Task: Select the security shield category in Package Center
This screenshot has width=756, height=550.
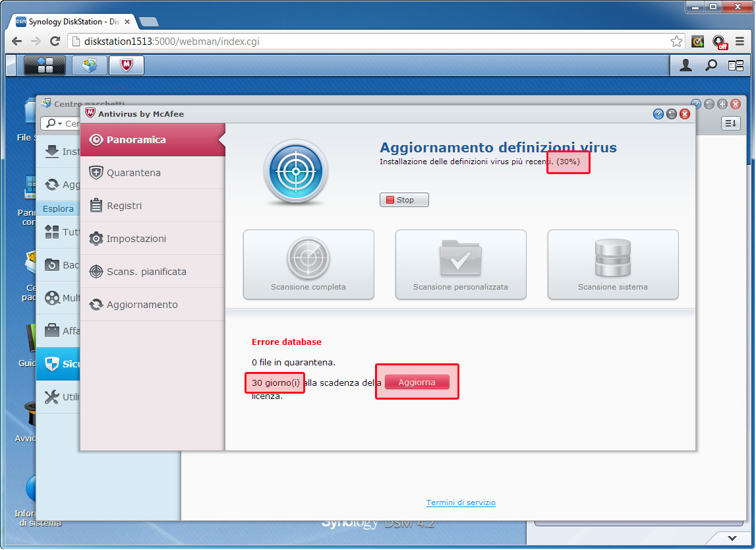Action: click(x=51, y=364)
